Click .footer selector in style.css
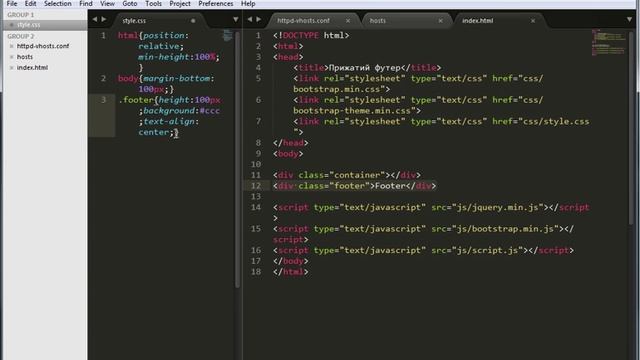 [x=136, y=100]
